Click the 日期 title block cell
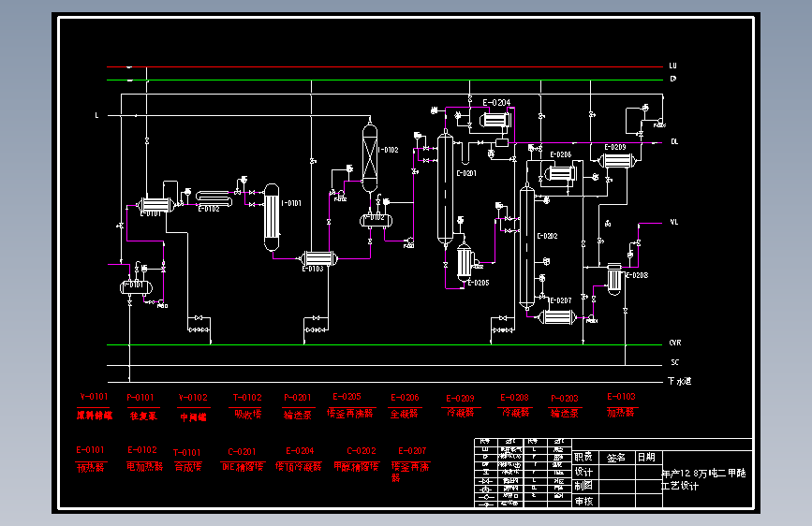Image resolution: width=812 pixels, height=526 pixels. click(646, 457)
